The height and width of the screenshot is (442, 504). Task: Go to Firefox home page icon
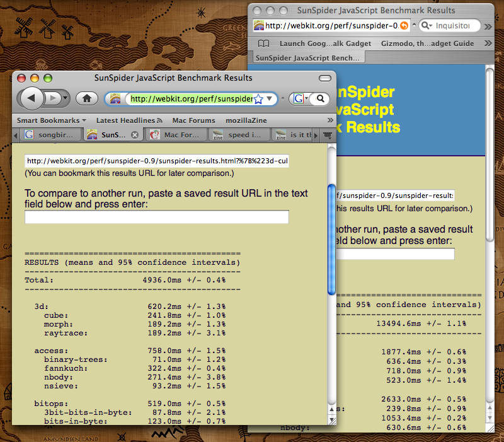87,98
